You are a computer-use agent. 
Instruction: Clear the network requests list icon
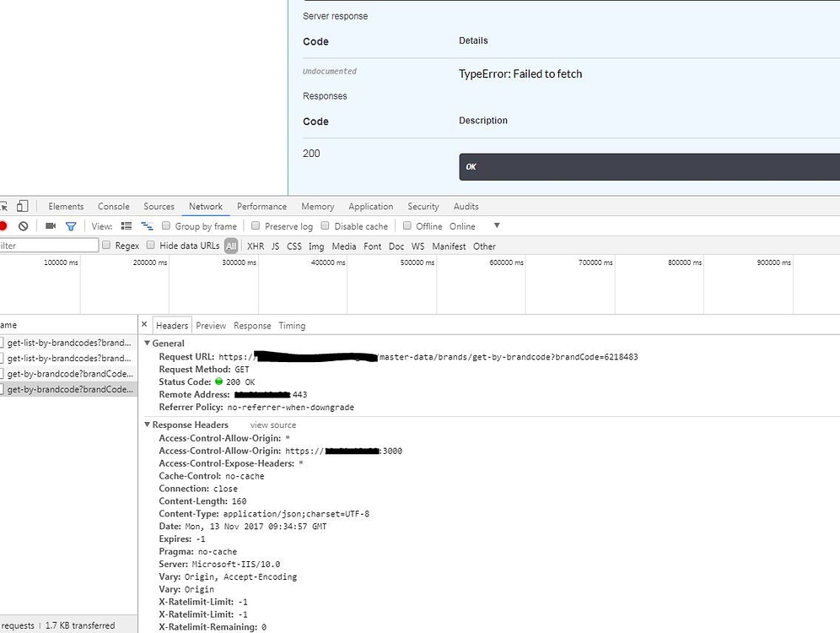pyautogui.click(x=24, y=226)
